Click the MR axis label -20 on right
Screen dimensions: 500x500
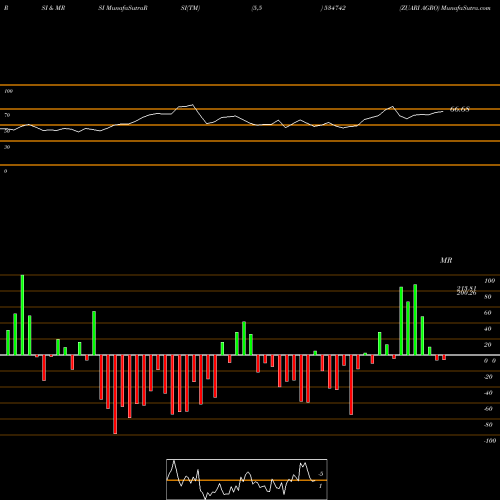(x=488, y=377)
